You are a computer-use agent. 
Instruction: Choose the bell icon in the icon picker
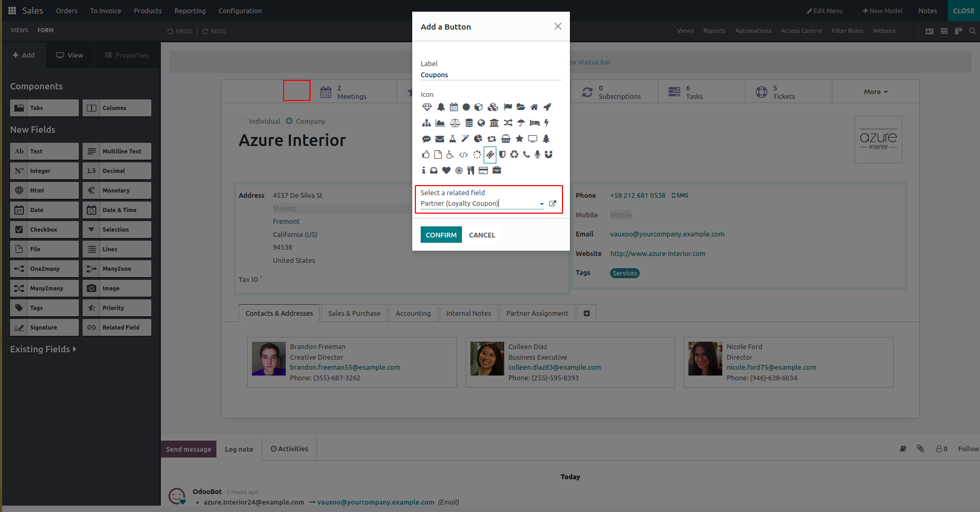click(x=441, y=107)
